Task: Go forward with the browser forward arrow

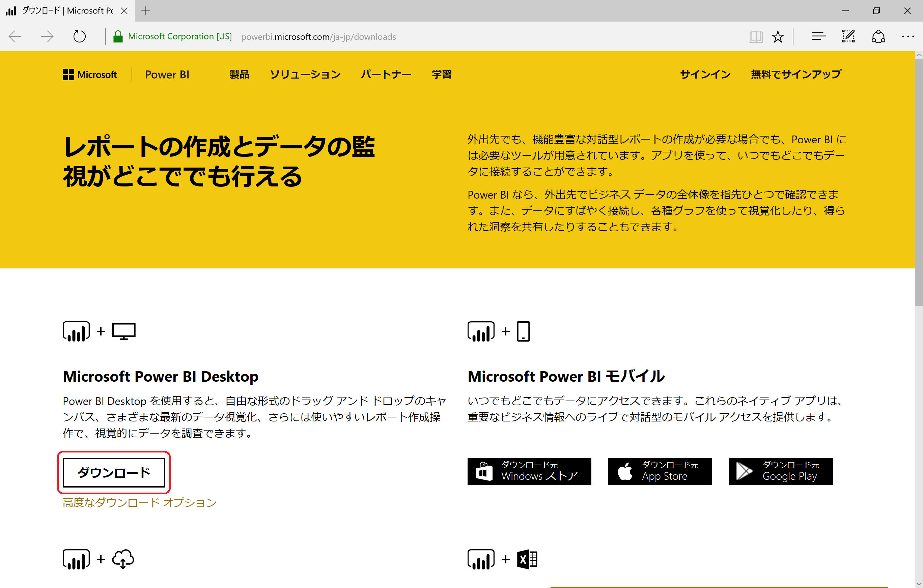Action: [x=47, y=37]
